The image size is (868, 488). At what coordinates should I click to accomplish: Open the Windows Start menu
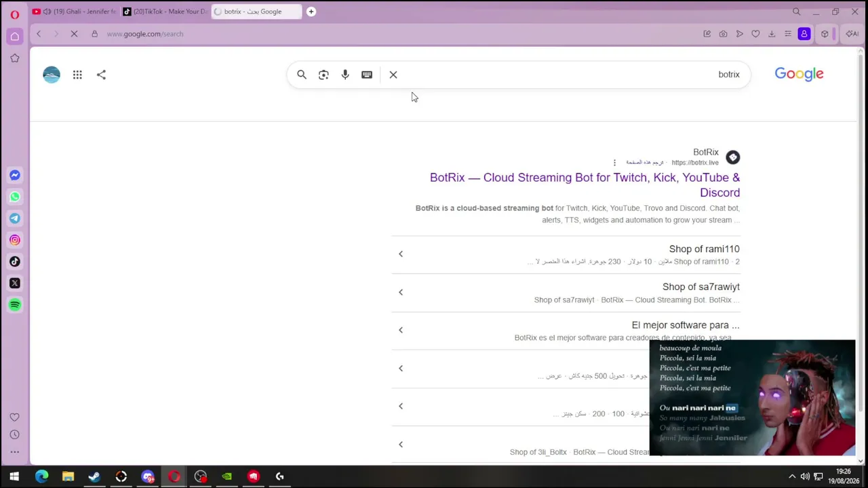[14, 476]
